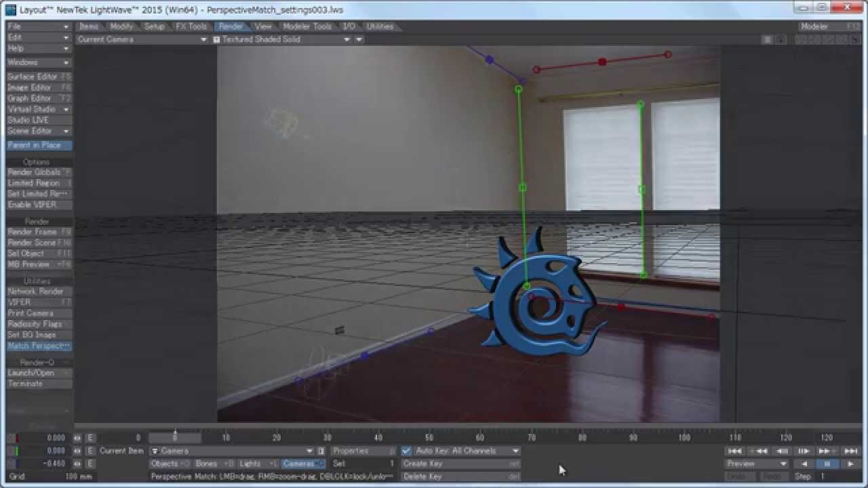Screen dimensions: 868x488
Task: Click the item picker icon beside Camera dropdown
Action: click(321, 451)
